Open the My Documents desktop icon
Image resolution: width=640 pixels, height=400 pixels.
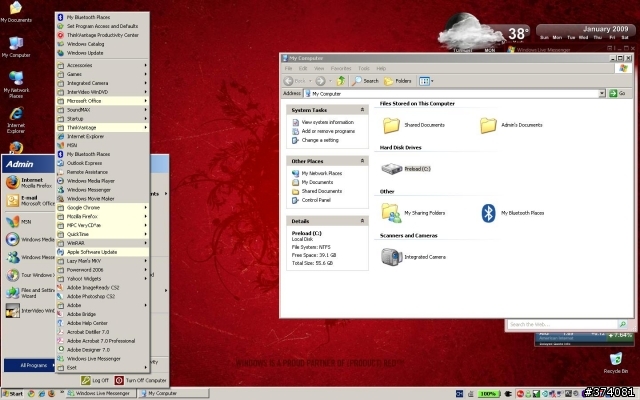[x=16, y=11]
